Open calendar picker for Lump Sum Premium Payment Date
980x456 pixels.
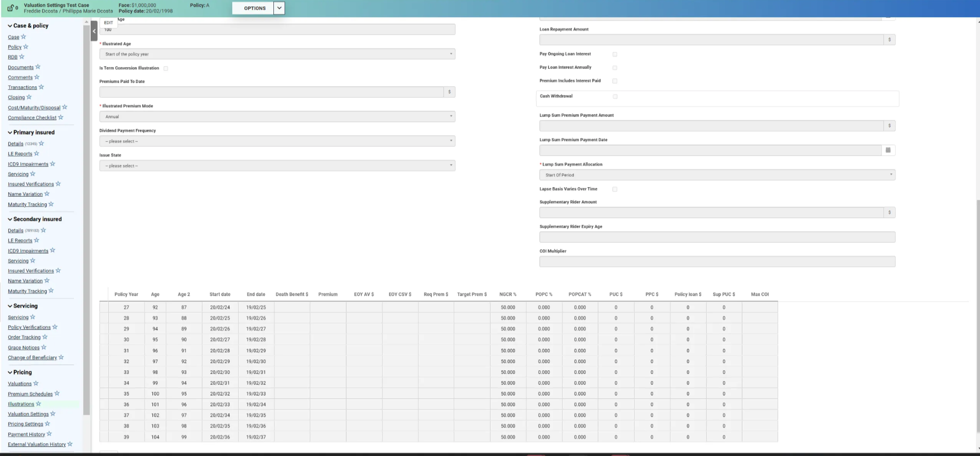point(888,150)
